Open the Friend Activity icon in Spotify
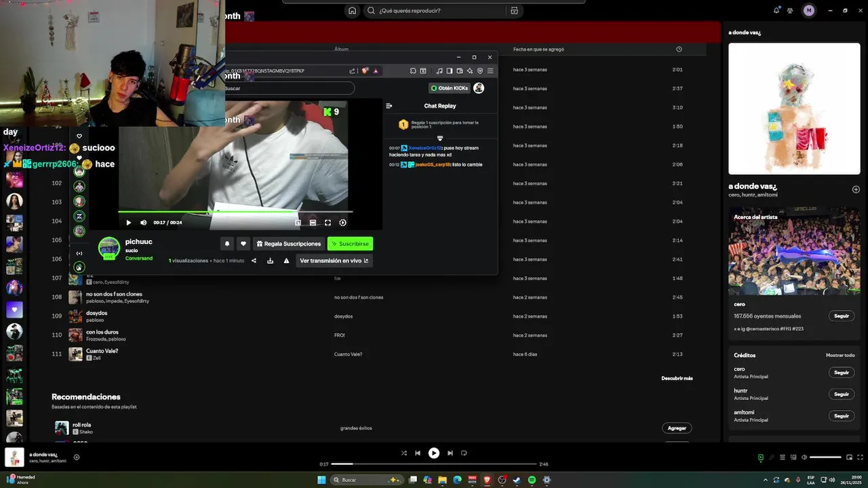This screenshot has height=488, width=868. pos(790,10)
